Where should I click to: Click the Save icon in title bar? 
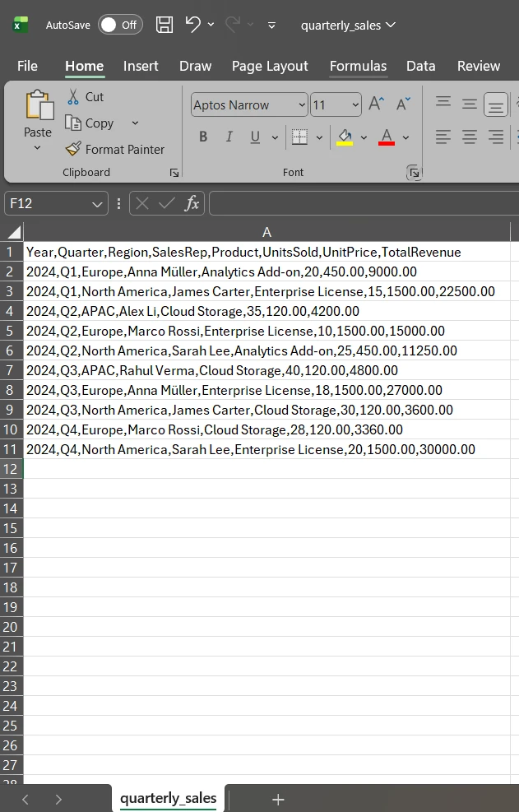(165, 25)
